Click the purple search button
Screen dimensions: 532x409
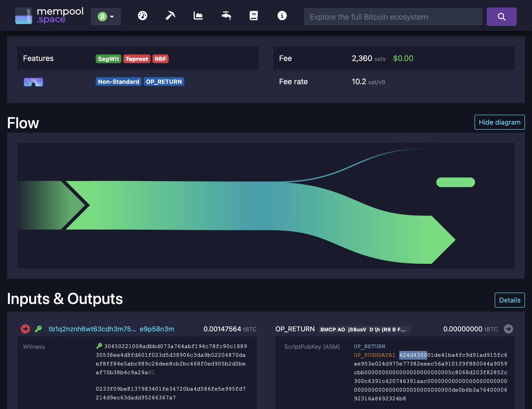[501, 17]
